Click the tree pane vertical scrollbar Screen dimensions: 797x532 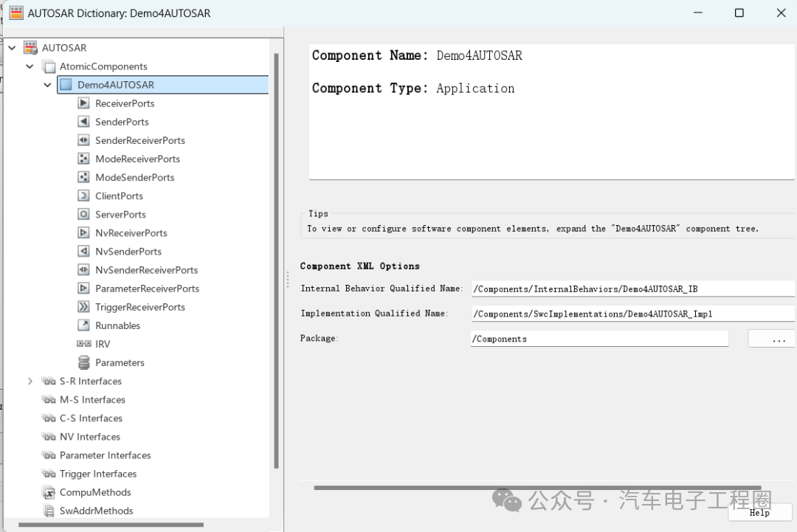coord(277,261)
